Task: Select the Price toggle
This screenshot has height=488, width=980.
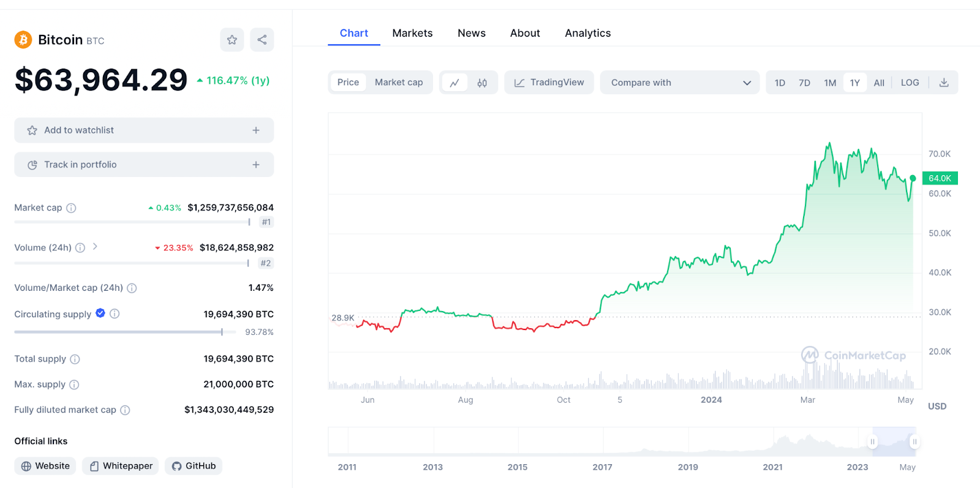Action: click(348, 83)
